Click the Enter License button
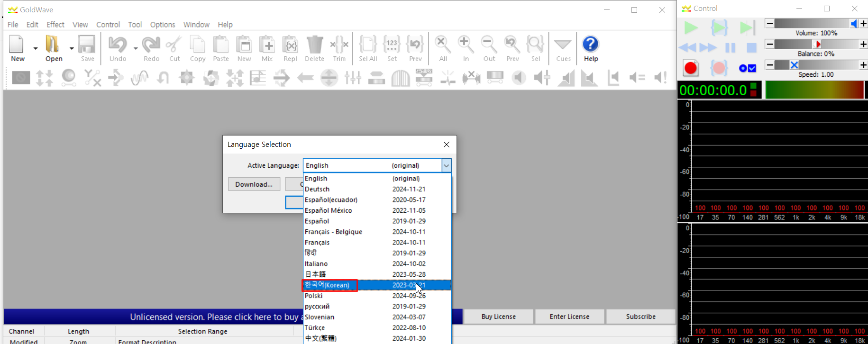This screenshot has width=868, height=344. click(569, 317)
